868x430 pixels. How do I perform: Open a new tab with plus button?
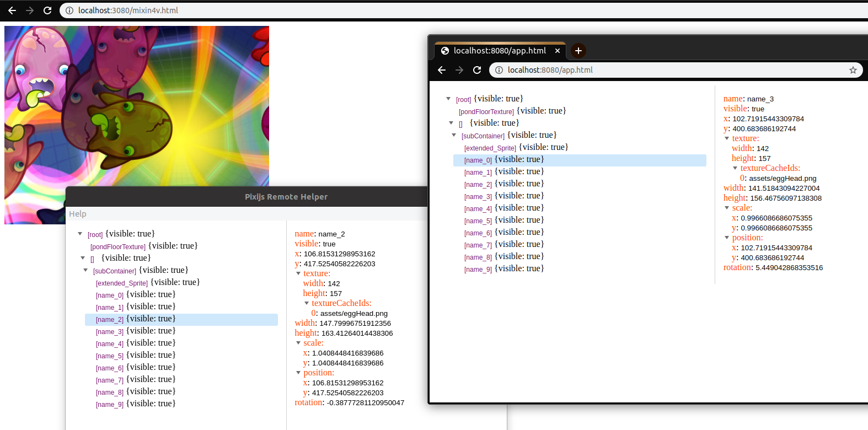578,51
